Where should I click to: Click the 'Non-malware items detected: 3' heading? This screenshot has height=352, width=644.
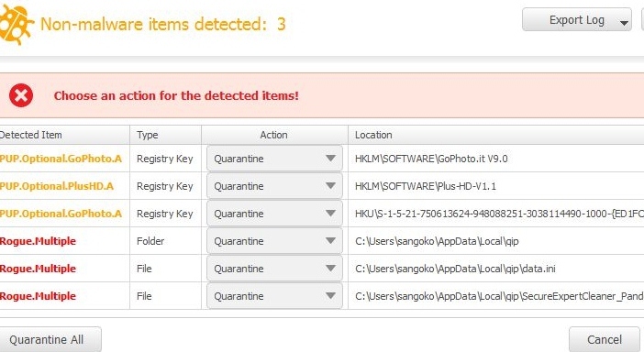163,24
